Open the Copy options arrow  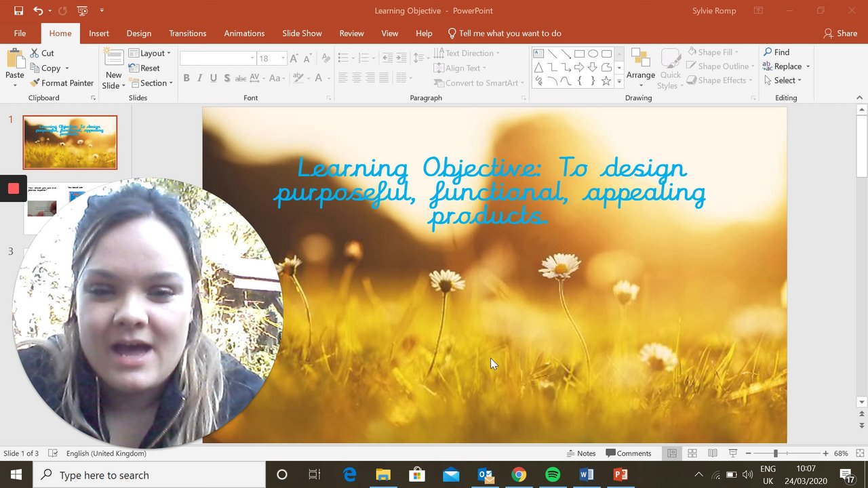(66, 68)
